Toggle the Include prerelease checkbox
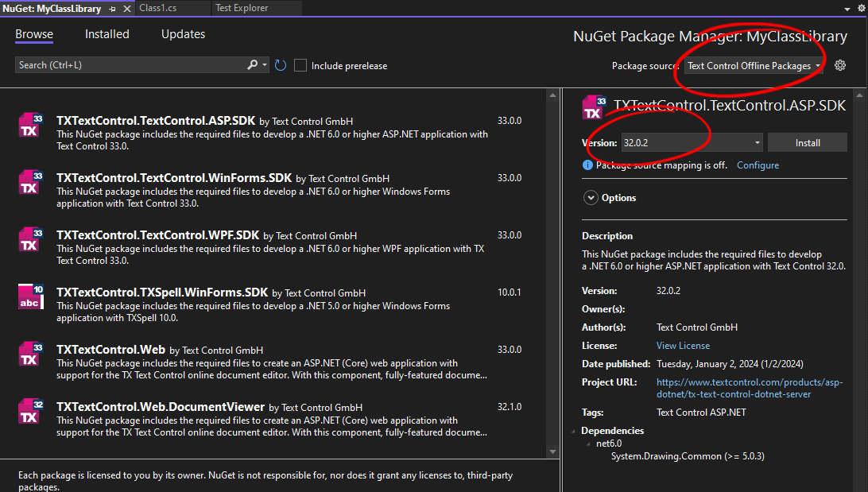The height and width of the screenshot is (492, 868). (x=300, y=65)
